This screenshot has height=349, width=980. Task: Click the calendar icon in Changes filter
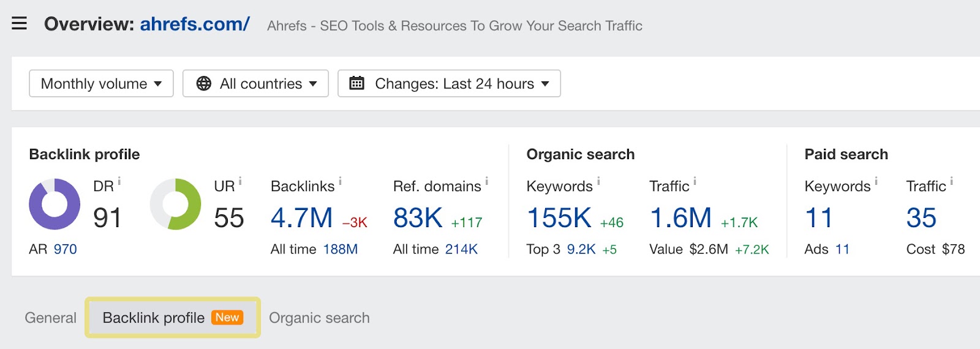pyautogui.click(x=356, y=83)
